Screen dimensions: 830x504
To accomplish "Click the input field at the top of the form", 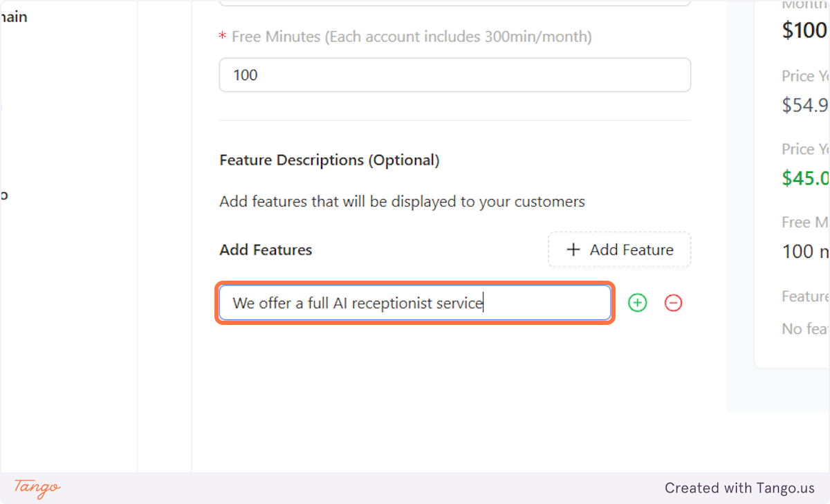I will tap(454, 2).
